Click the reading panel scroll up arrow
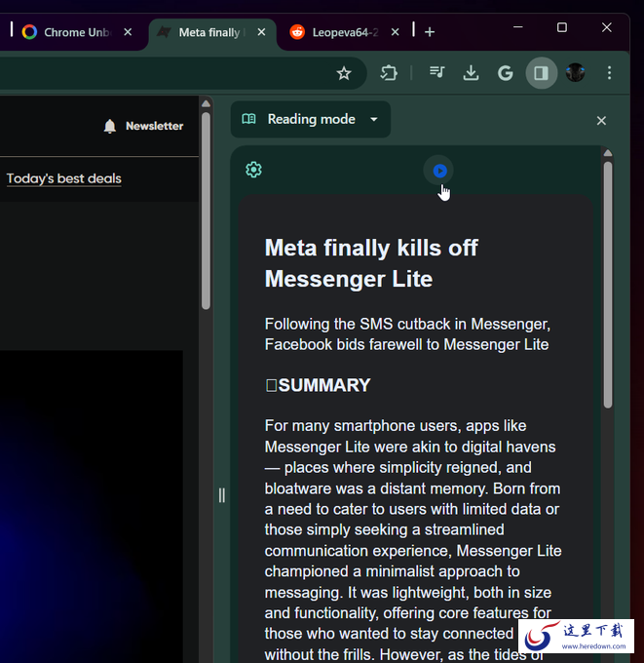This screenshot has height=663, width=644. 608,153
